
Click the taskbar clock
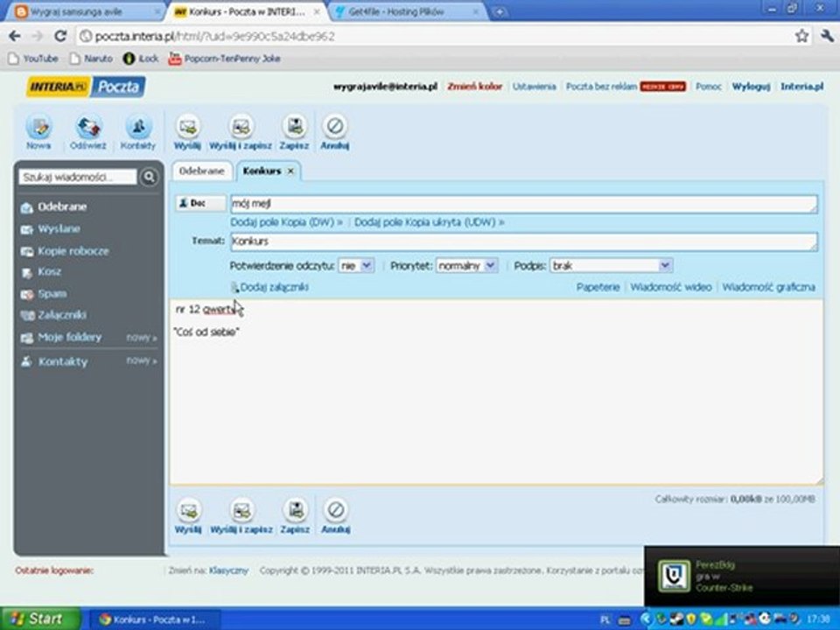tap(820, 619)
